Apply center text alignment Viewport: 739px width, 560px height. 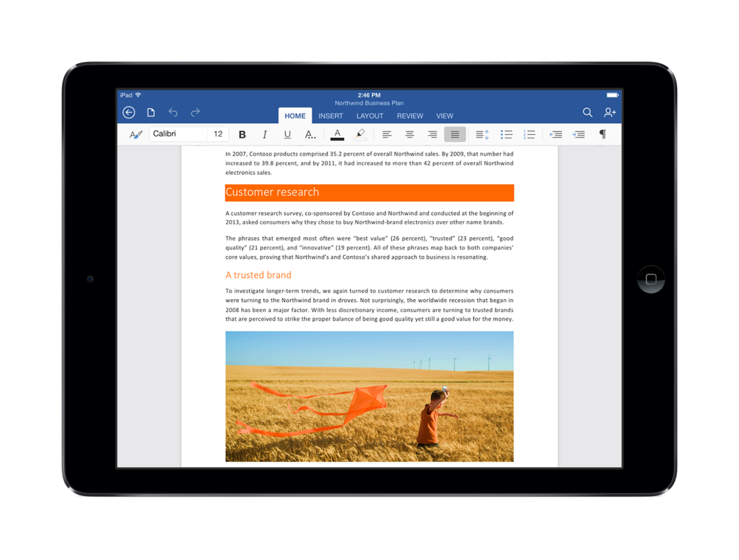click(410, 134)
